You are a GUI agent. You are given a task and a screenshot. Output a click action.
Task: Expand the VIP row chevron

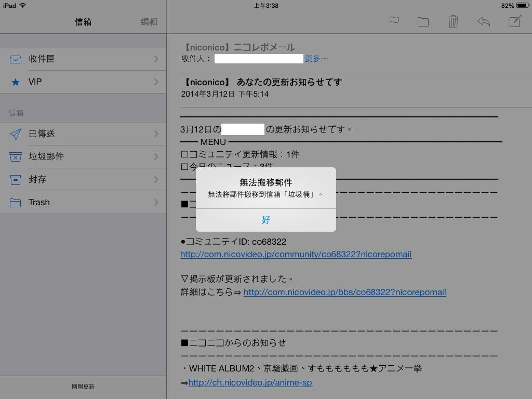coord(156,82)
